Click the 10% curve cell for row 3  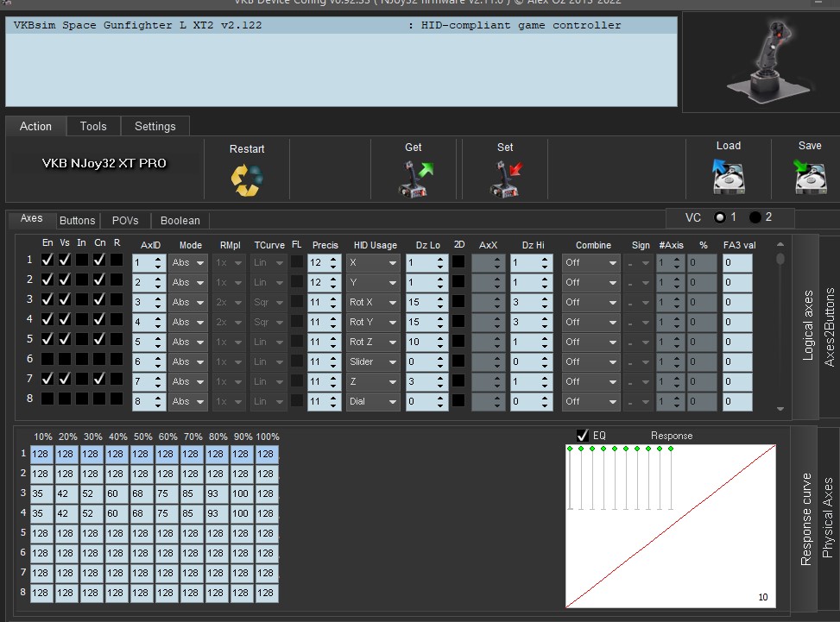coord(42,493)
